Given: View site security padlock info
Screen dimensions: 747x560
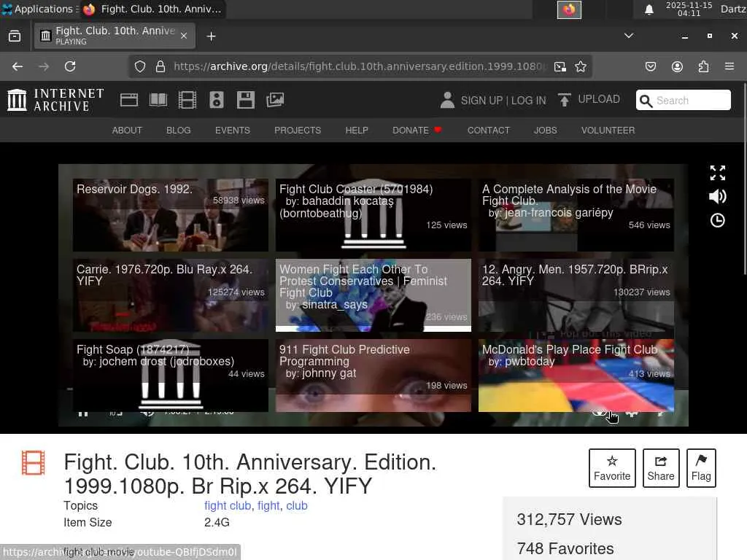Looking at the screenshot, I should (x=160, y=66).
